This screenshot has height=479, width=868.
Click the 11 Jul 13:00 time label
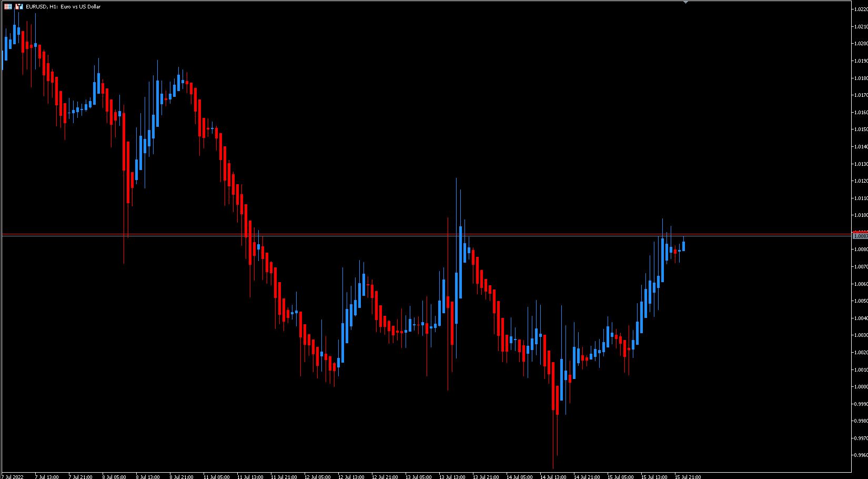click(250, 477)
